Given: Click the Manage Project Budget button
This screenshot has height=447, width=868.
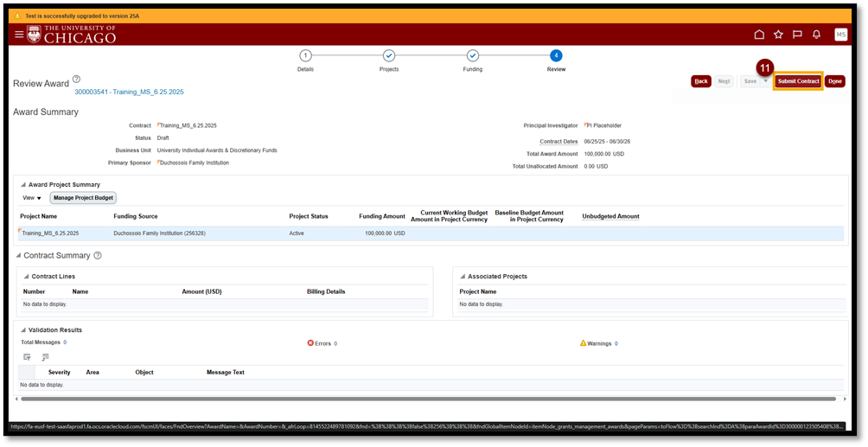Looking at the screenshot, I should (x=83, y=198).
